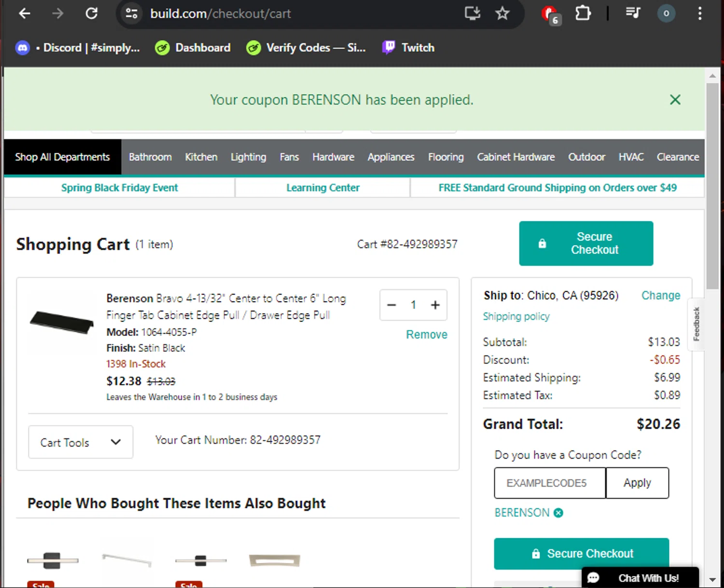Dismiss the coupon applied banner
The image size is (724, 588).
[675, 100]
